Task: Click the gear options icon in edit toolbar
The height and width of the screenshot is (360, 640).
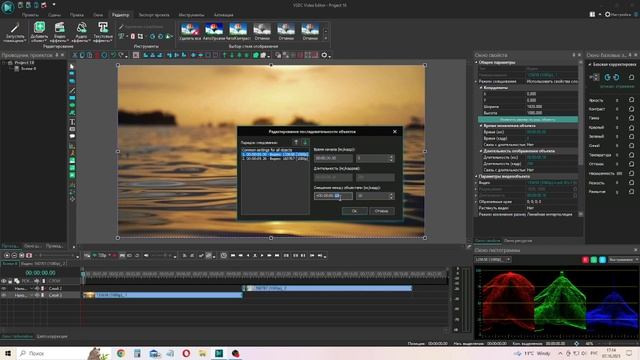Action: click(324, 55)
